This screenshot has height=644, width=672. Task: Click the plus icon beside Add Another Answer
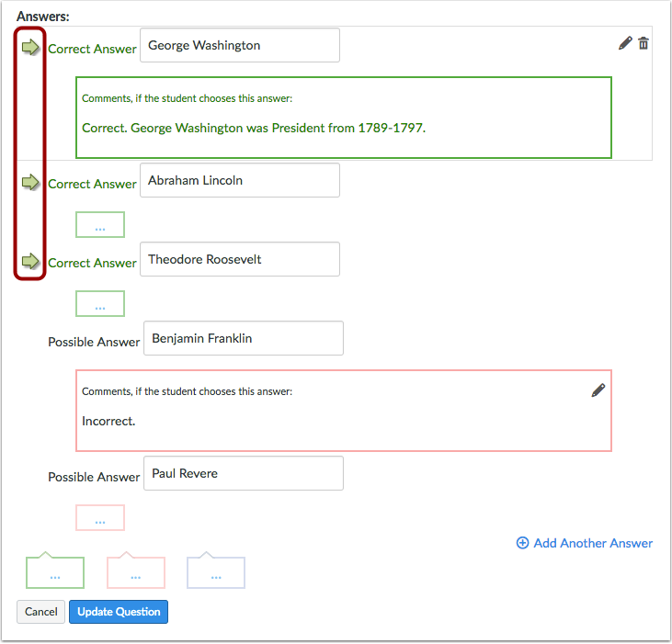[522, 543]
